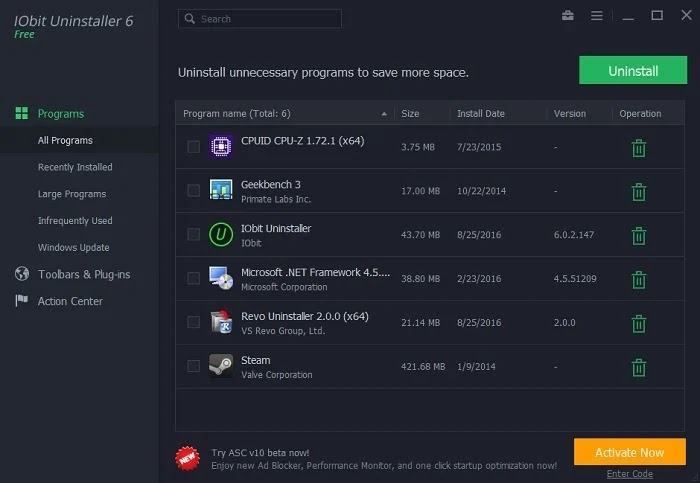Click the search magnifier icon

pos(190,19)
